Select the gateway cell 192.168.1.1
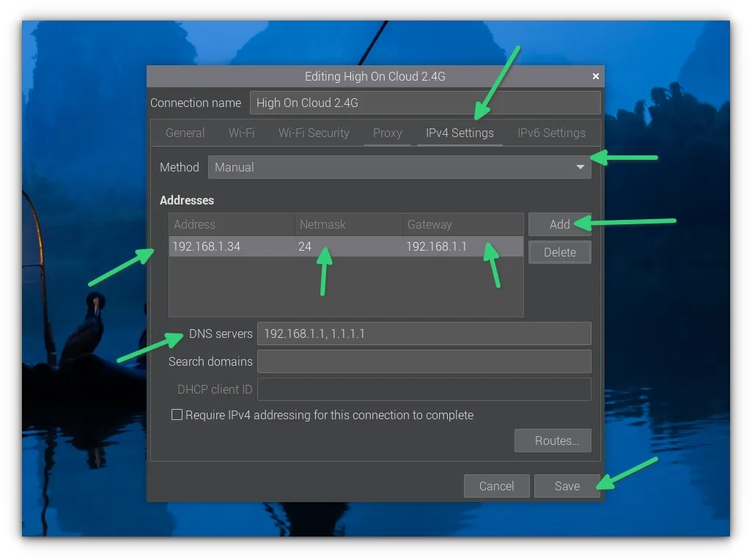Screen dimensions: 752x560 (x=436, y=247)
